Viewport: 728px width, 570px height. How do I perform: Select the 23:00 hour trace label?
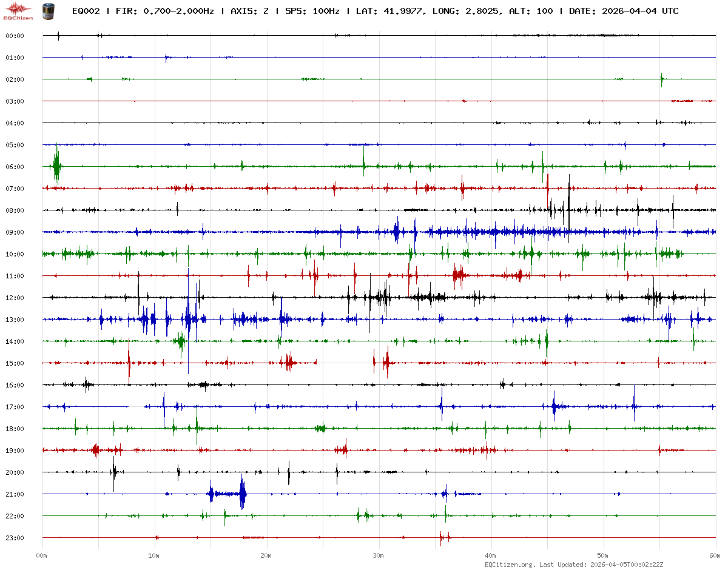[x=15, y=538]
